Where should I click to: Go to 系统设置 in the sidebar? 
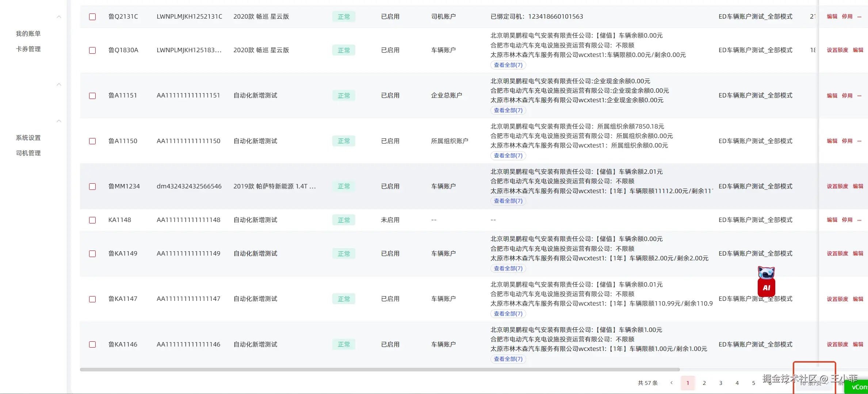click(x=28, y=138)
